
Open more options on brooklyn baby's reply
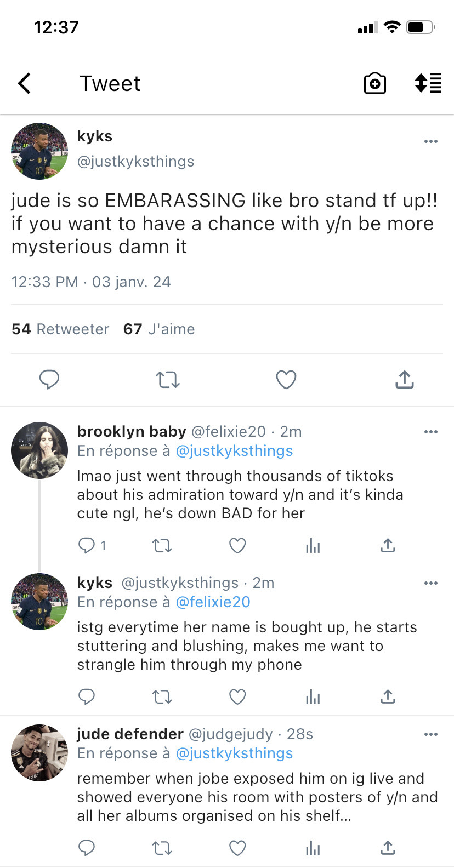pyautogui.click(x=431, y=432)
